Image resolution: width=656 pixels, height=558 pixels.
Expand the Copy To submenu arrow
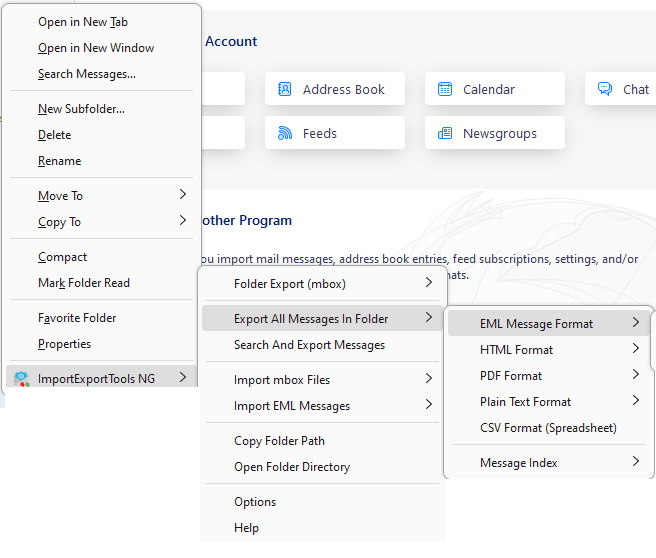[x=183, y=220]
